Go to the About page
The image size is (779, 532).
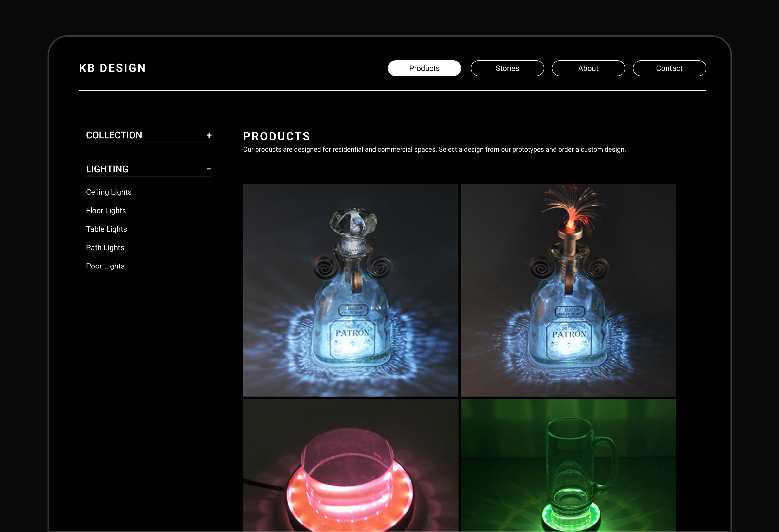(588, 68)
